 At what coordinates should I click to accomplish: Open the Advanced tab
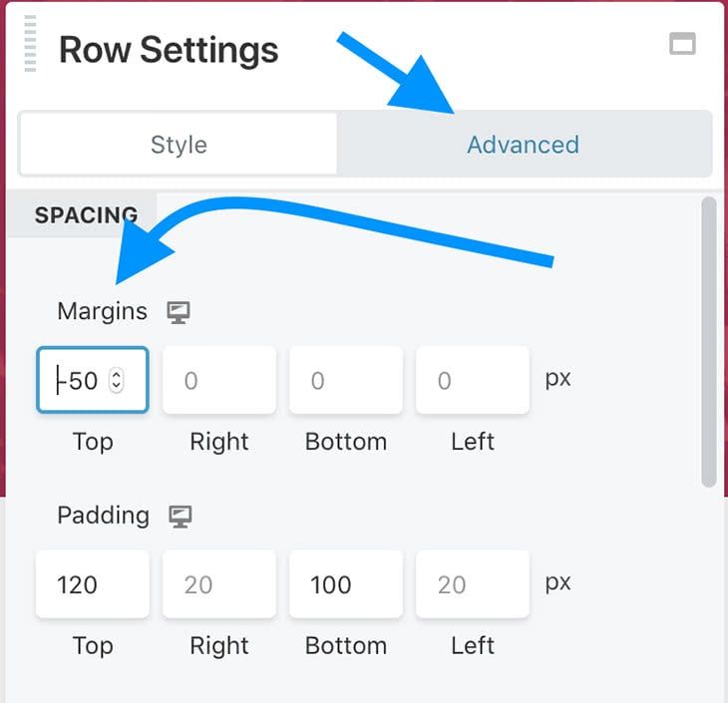[x=523, y=144]
